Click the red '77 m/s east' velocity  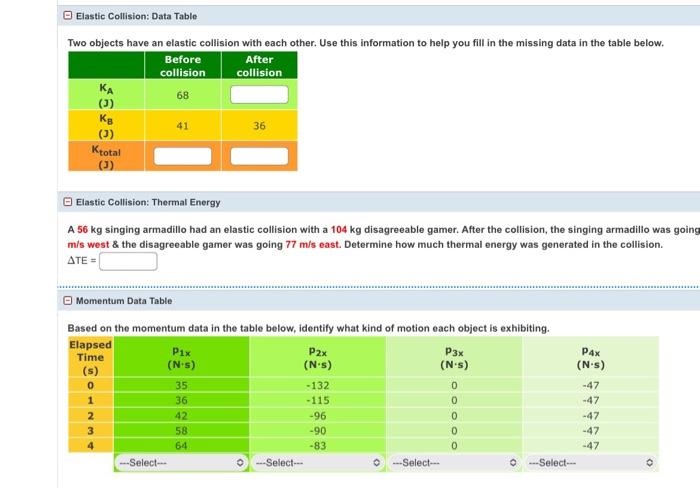coord(313,245)
